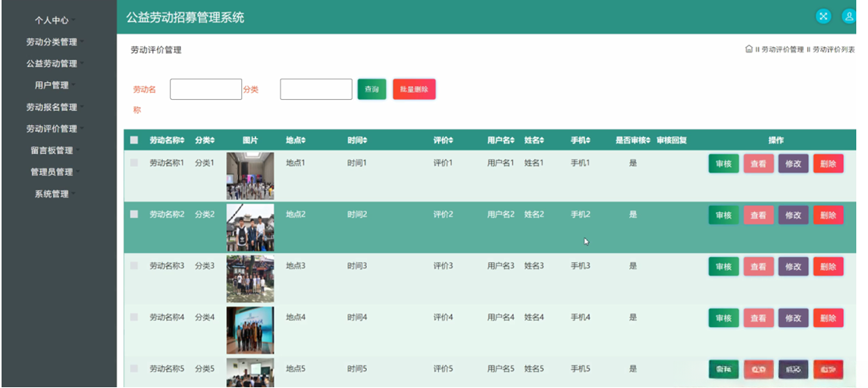Expand 个人中心 sidebar menu
Image resolution: width=868 pixels, height=388 pixels.
pos(55,20)
